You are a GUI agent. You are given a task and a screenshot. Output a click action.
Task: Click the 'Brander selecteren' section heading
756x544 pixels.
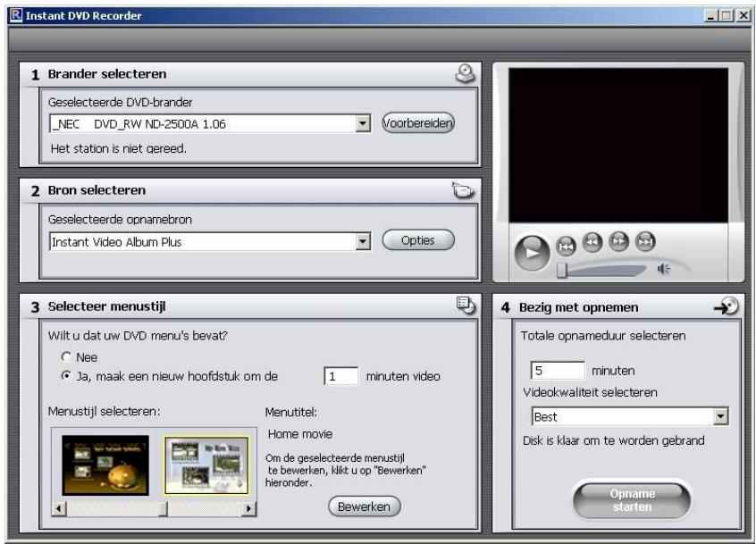pos(107,74)
